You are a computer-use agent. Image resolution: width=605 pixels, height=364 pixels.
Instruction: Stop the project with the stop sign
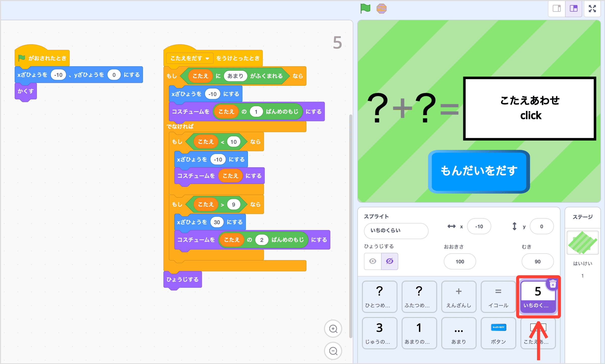382,8
